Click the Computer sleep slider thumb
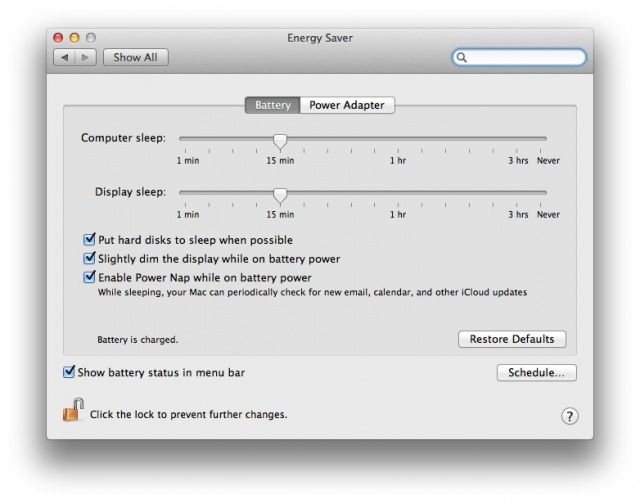 (280, 140)
